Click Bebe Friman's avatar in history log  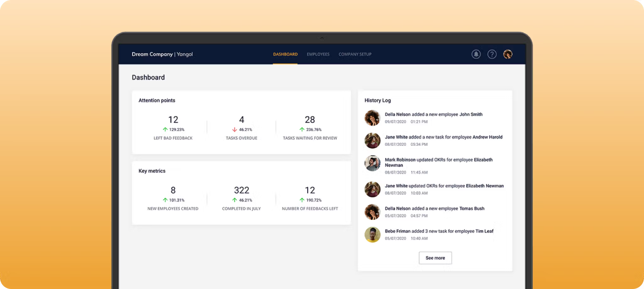(x=373, y=235)
